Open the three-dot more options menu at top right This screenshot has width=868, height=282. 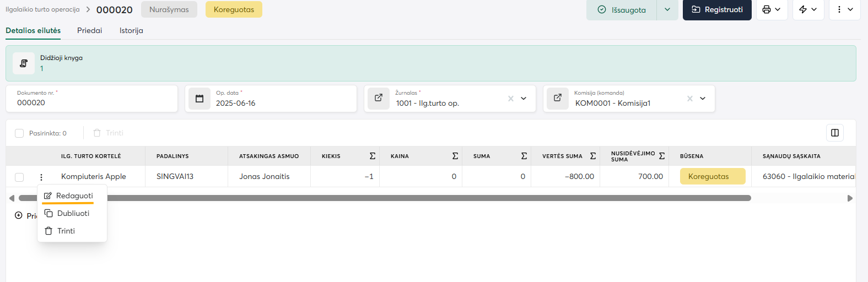(x=839, y=9)
